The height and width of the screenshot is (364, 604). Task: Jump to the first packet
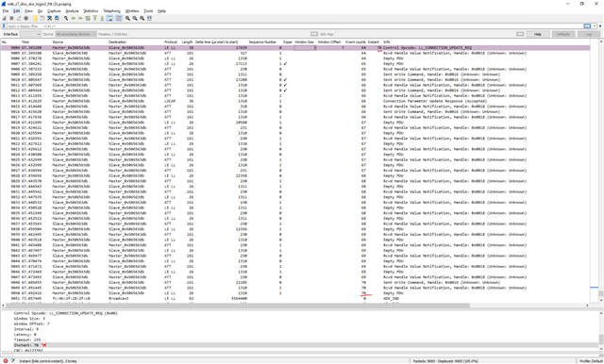94,18
